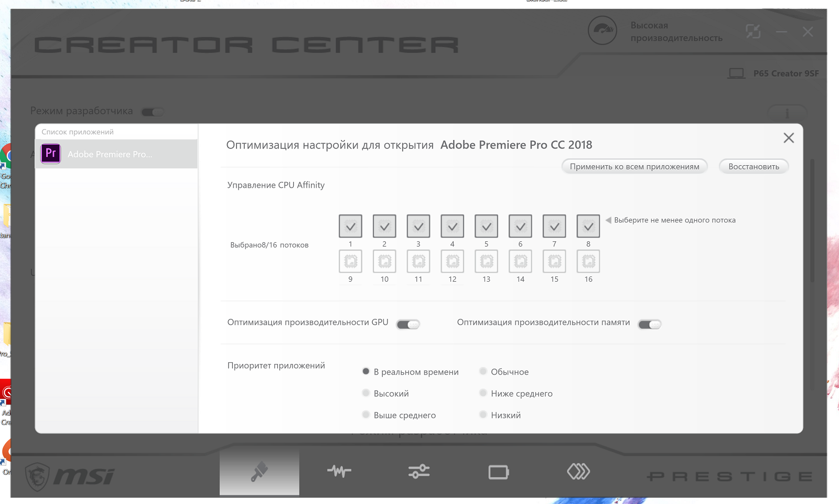Click the performance gauge icon

tap(603, 30)
